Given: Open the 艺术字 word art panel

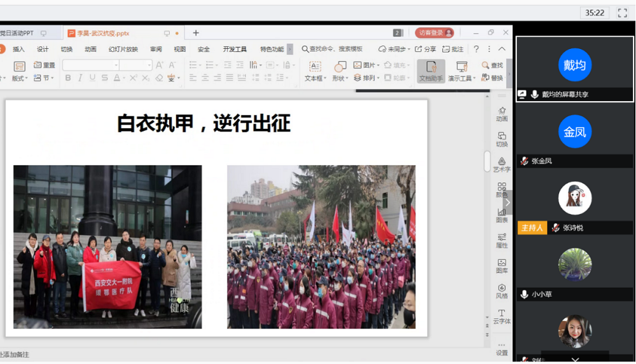Looking at the screenshot, I should [x=502, y=165].
